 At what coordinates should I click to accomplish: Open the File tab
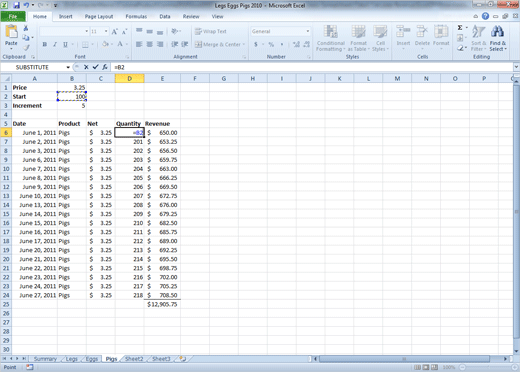[13, 16]
